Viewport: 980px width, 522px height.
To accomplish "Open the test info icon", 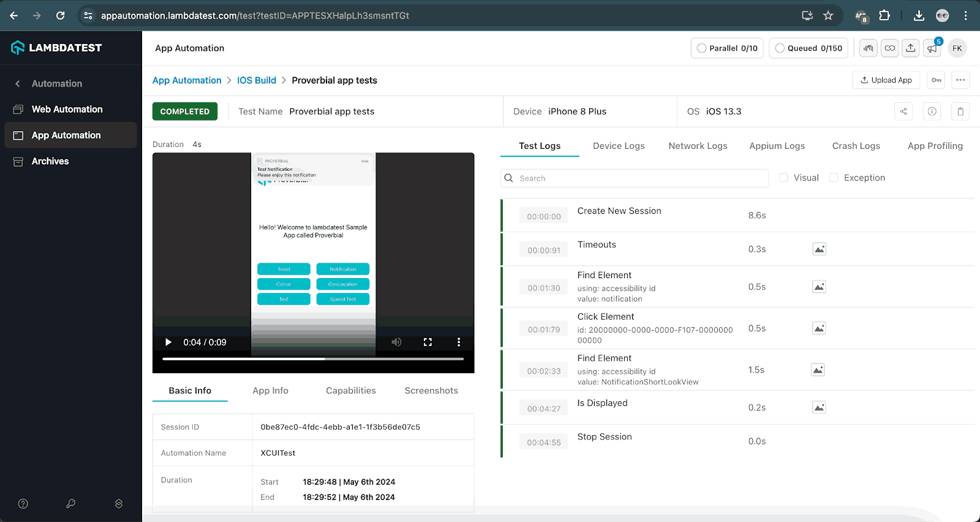I will pos(932,112).
